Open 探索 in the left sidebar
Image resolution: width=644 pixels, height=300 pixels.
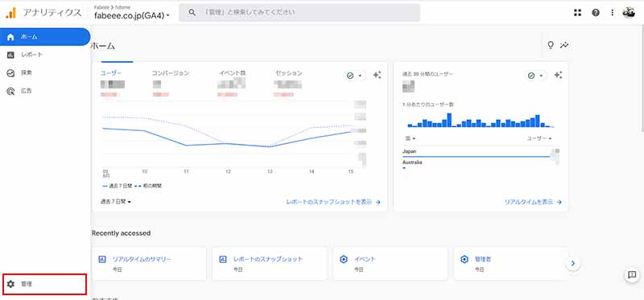tap(45, 72)
